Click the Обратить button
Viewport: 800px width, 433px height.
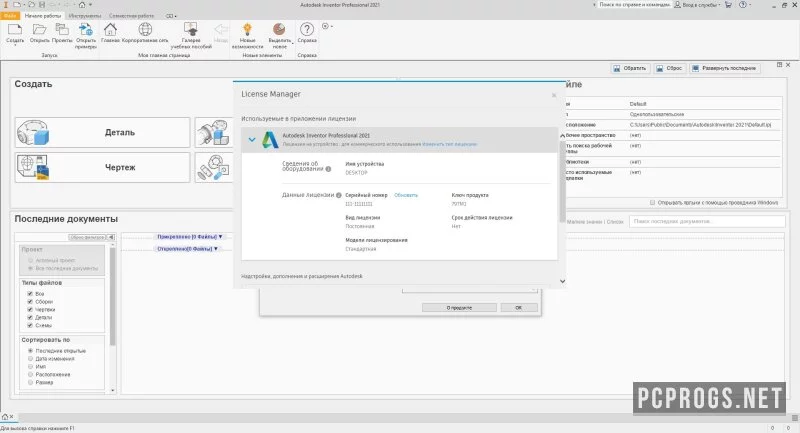pos(630,68)
